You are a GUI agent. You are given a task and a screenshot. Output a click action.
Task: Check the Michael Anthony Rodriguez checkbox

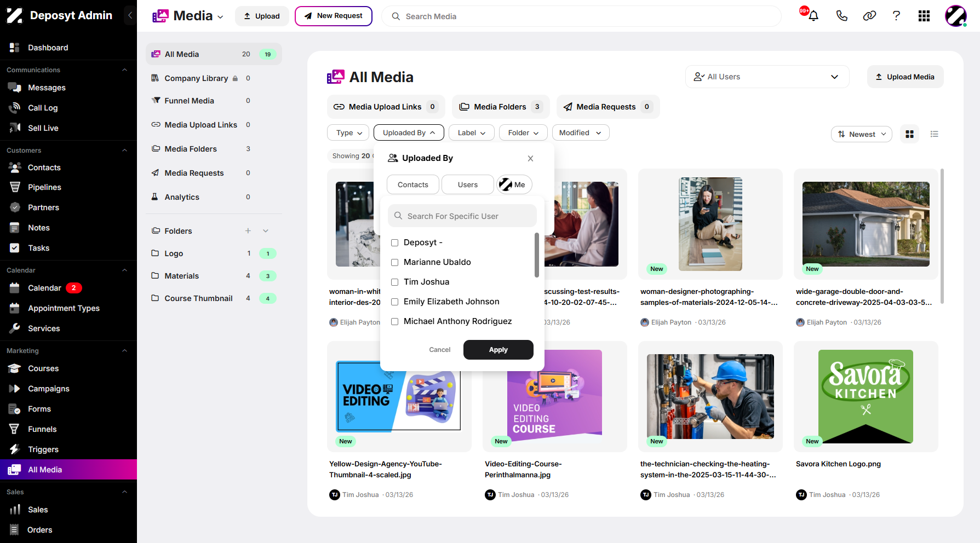pos(394,321)
